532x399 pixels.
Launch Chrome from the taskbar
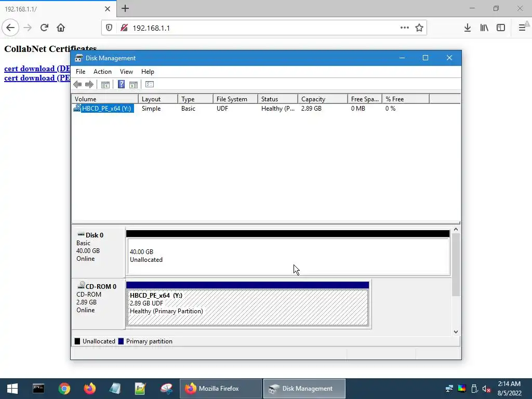pos(64,389)
